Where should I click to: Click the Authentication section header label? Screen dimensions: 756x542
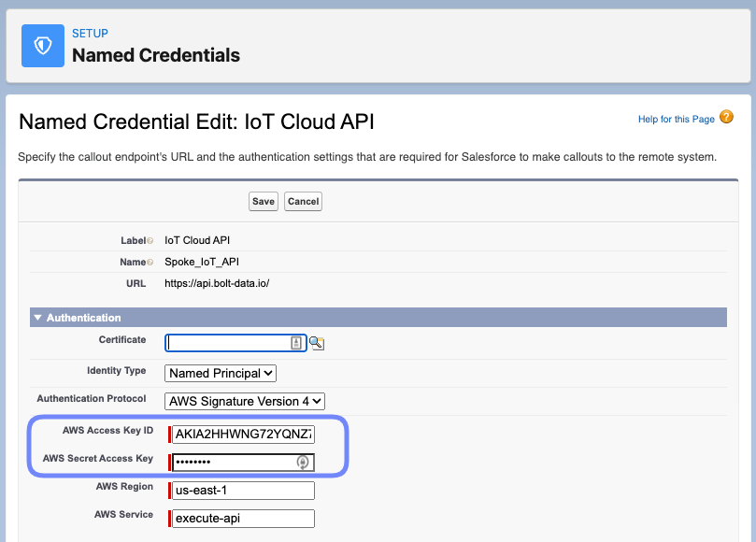tap(83, 318)
